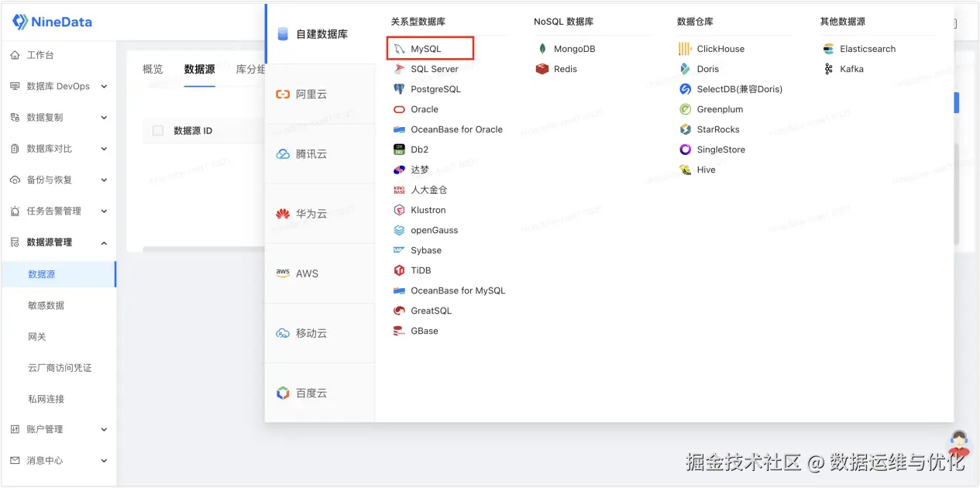Image resolution: width=980 pixels, height=488 pixels.
Task: Click the Db2 icon
Action: 399,149
